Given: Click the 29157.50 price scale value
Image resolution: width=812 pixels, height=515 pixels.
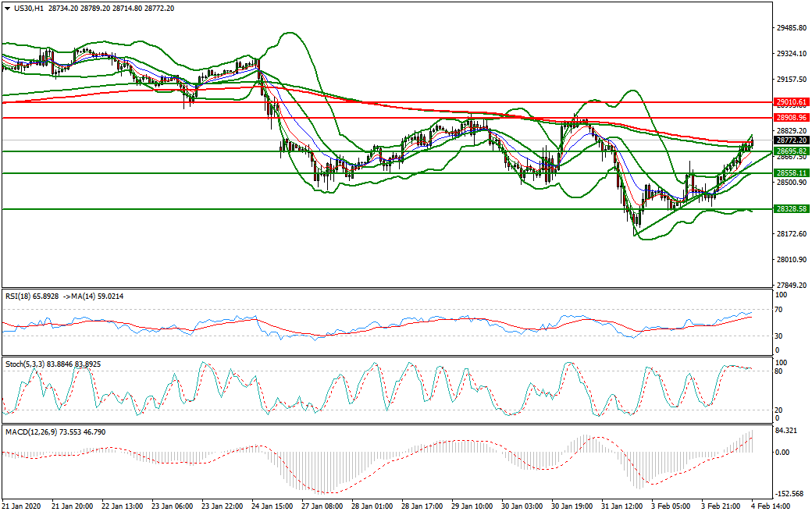Looking at the screenshot, I should coord(792,80).
